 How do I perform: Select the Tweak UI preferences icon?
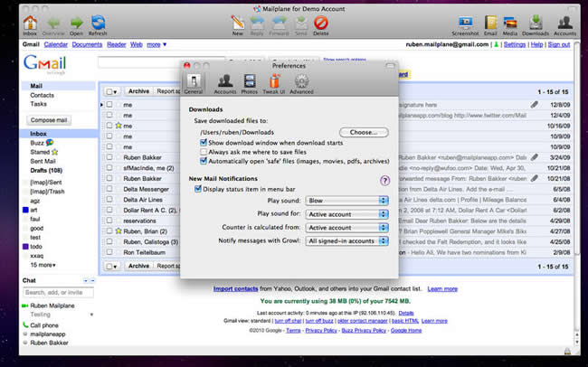(274, 81)
